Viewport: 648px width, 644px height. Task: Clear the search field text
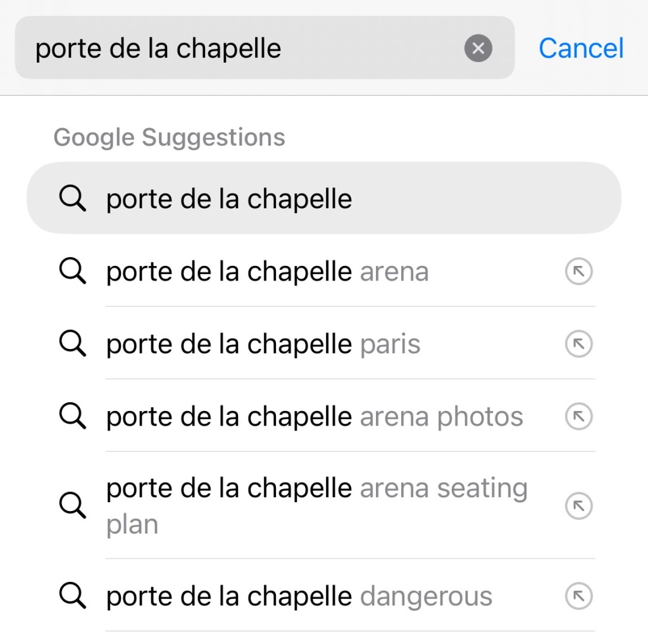[x=478, y=48]
